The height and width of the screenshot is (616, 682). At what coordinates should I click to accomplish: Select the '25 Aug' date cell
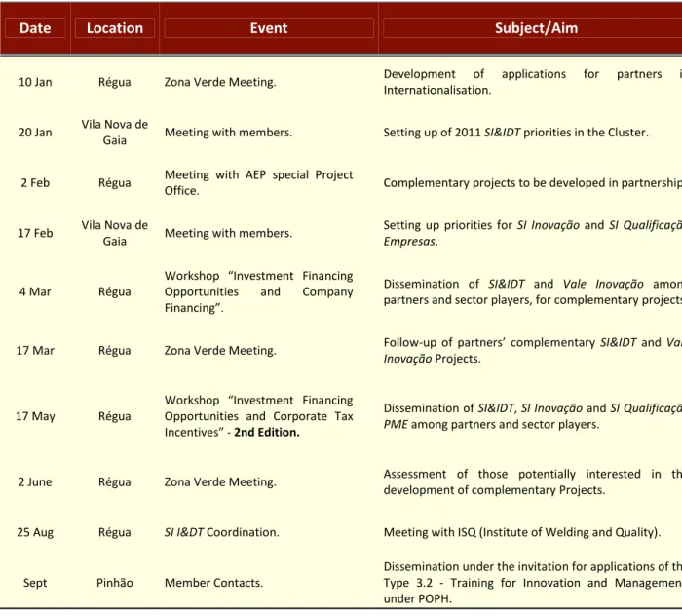(x=35, y=532)
